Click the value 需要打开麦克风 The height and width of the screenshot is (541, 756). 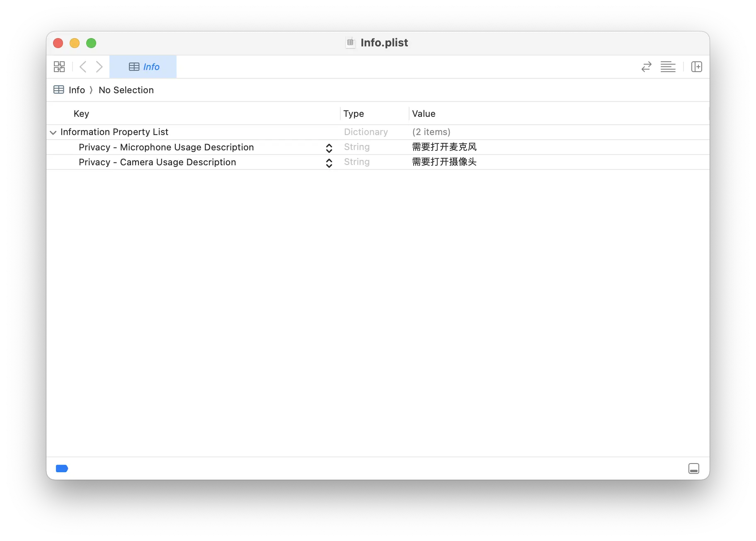click(444, 147)
